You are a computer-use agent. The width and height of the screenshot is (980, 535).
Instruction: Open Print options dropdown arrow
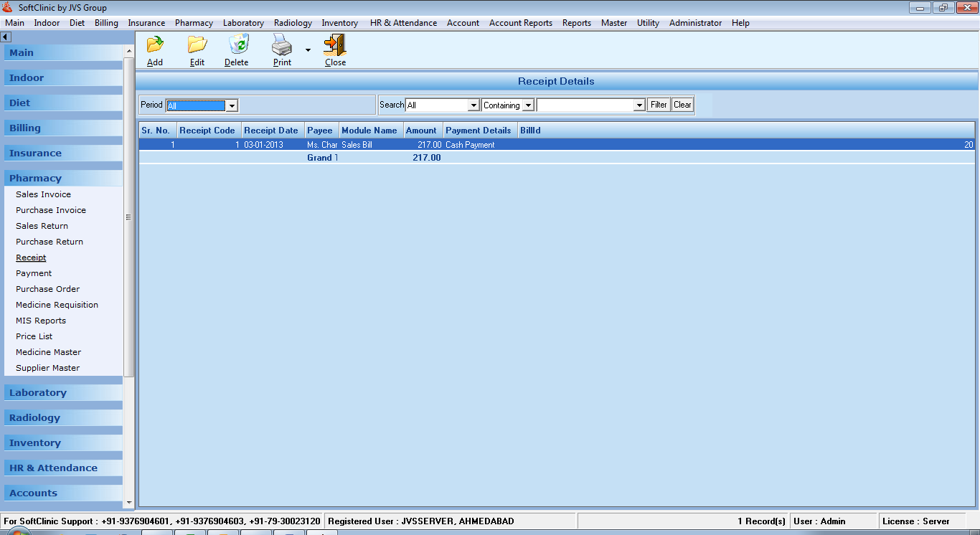coord(308,50)
